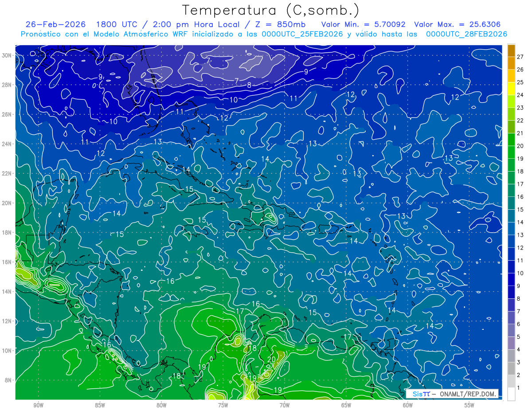532x411 pixels.
Task: Click the 28N latitude axis label
Action: (8, 85)
